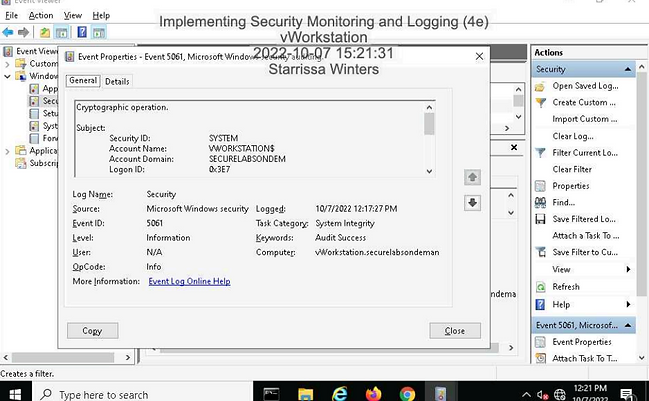Click the Filter Current Log funnel icon
649x401 pixels.
click(540, 153)
